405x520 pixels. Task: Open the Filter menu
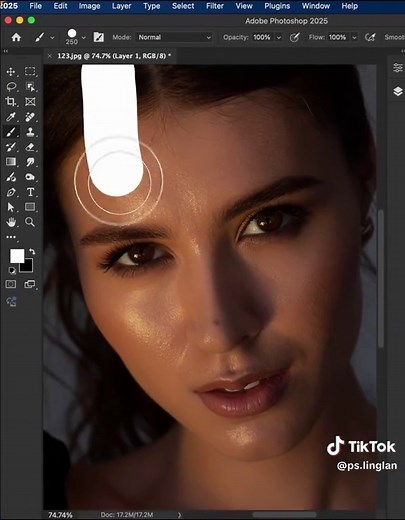click(215, 6)
